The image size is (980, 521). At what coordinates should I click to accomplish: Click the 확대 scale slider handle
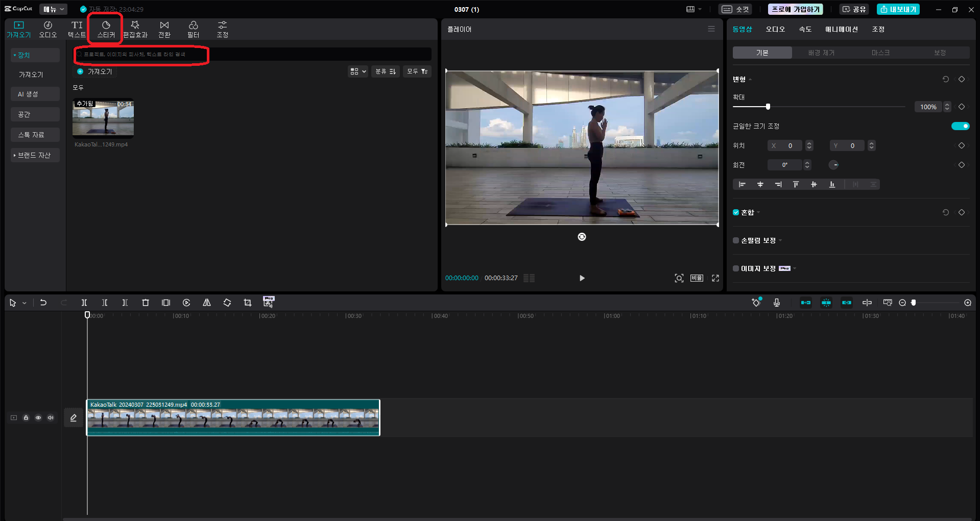click(x=768, y=107)
